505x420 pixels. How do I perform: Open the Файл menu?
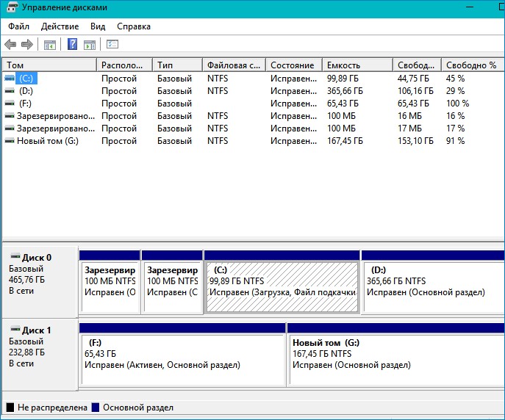point(18,26)
